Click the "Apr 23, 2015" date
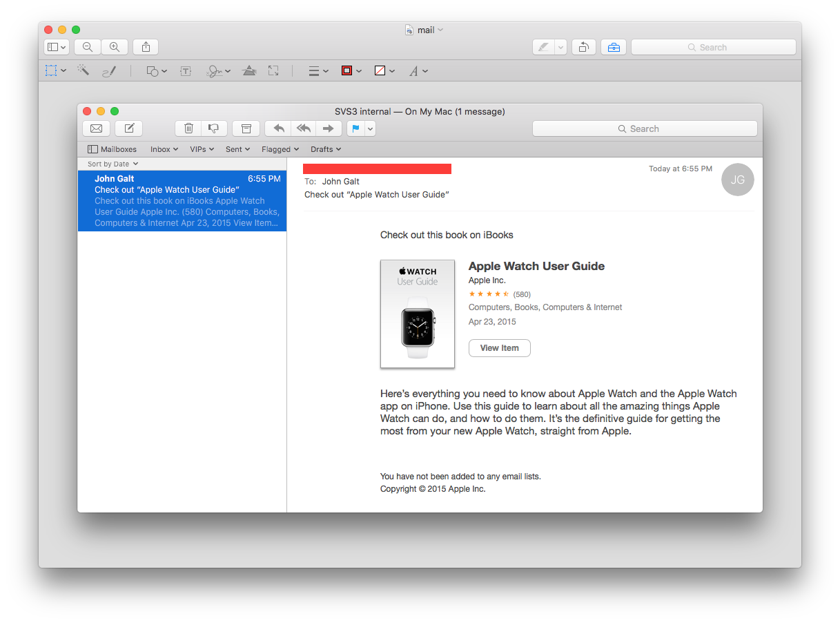The width and height of the screenshot is (840, 623). click(492, 322)
